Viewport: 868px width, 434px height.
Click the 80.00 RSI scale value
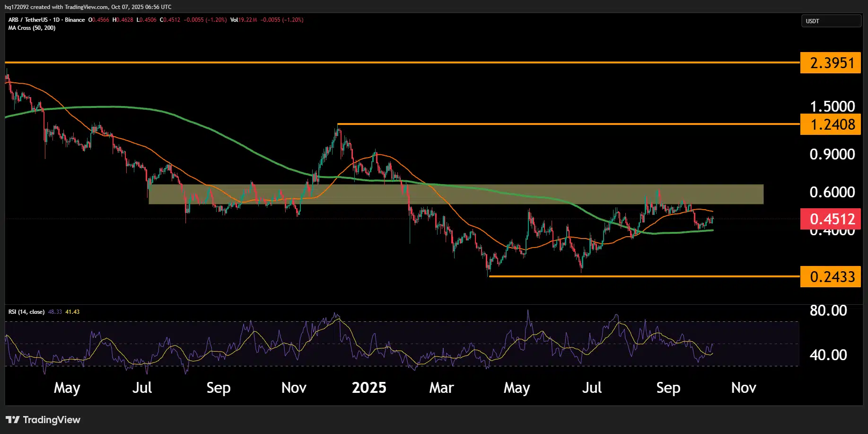click(x=828, y=310)
